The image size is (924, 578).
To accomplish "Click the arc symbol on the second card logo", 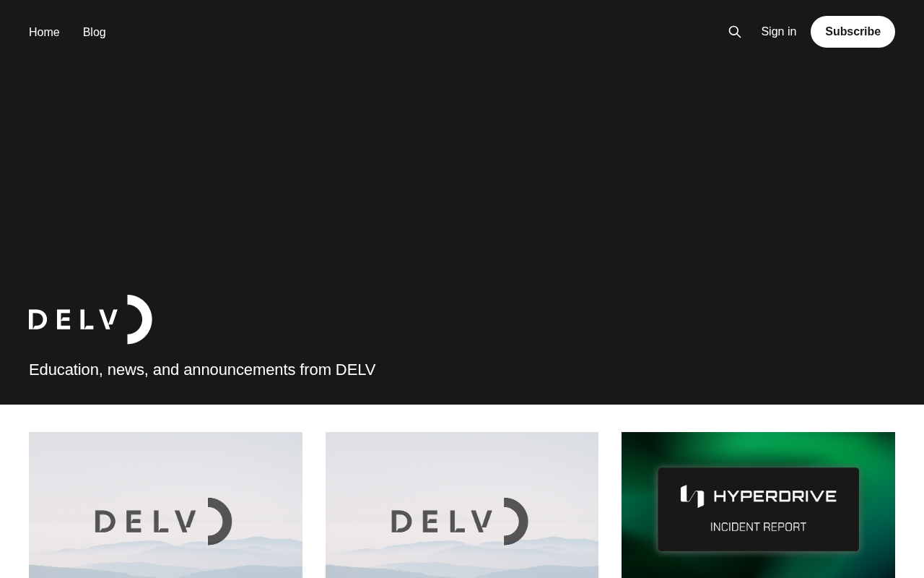I will [516, 521].
